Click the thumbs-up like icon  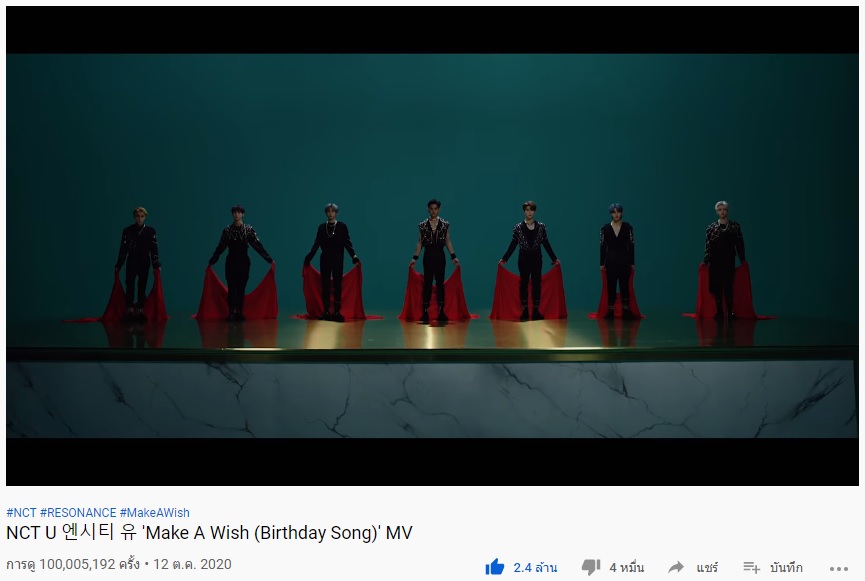[495, 567]
